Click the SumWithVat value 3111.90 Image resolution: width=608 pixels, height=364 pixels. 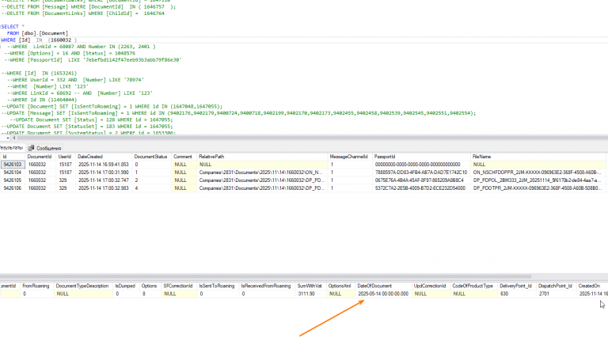(310, 294)
